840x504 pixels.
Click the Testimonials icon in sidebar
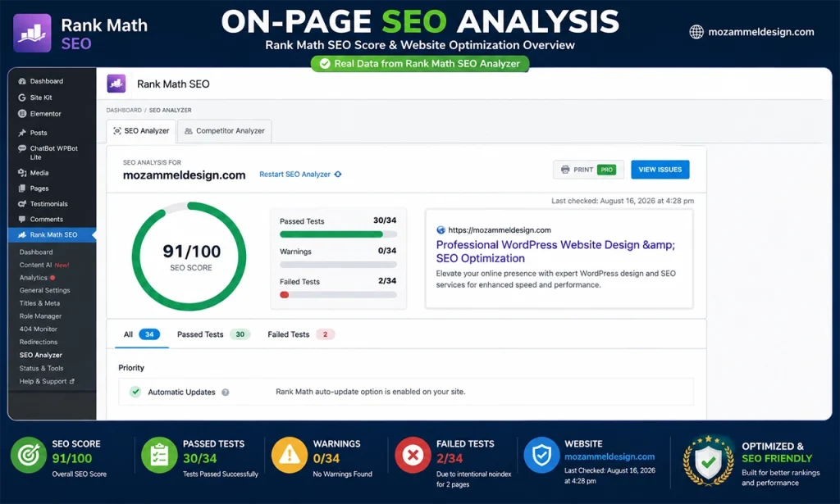point(22,204)
